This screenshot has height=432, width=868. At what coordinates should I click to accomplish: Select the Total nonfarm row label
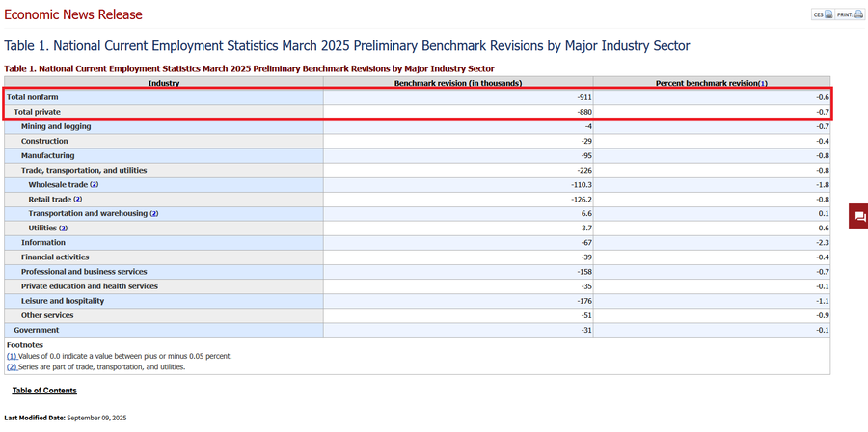pyautogui.click(x=32, y=97)
